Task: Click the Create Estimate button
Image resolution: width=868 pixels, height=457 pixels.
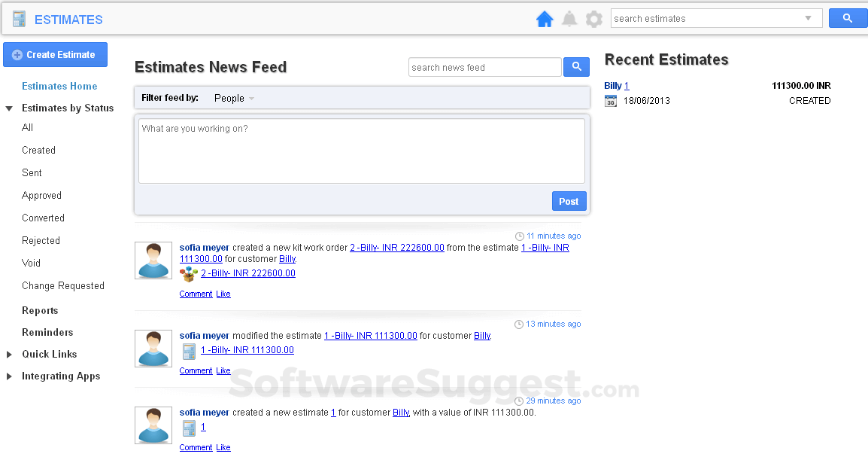Action: 55,54
